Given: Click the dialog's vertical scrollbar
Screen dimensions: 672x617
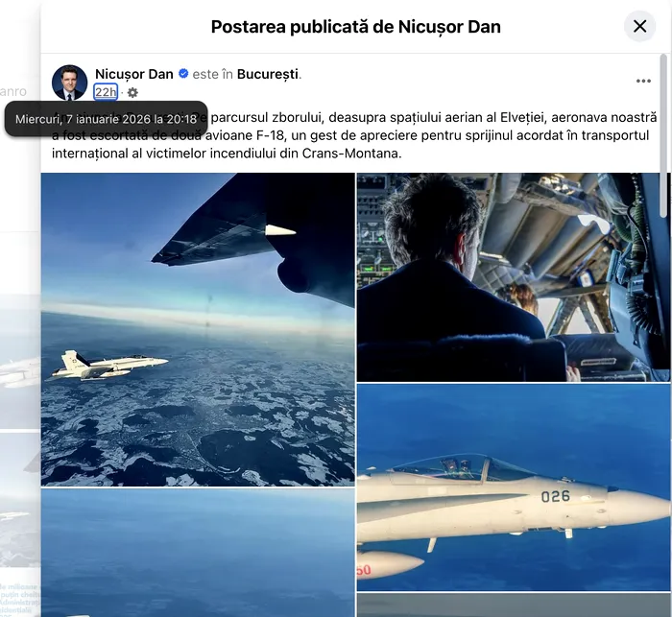Looking at the screenshot, I should [663, 116].
